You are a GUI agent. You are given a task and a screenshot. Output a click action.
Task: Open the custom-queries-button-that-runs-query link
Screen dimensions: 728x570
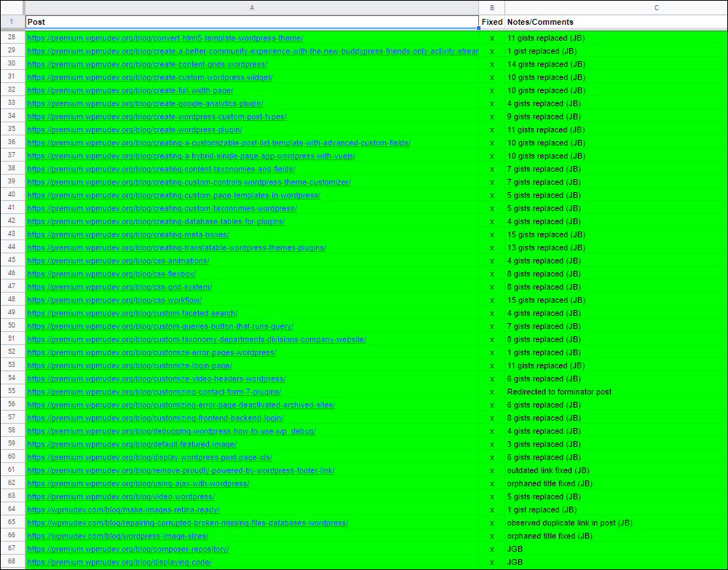[160, 326]
